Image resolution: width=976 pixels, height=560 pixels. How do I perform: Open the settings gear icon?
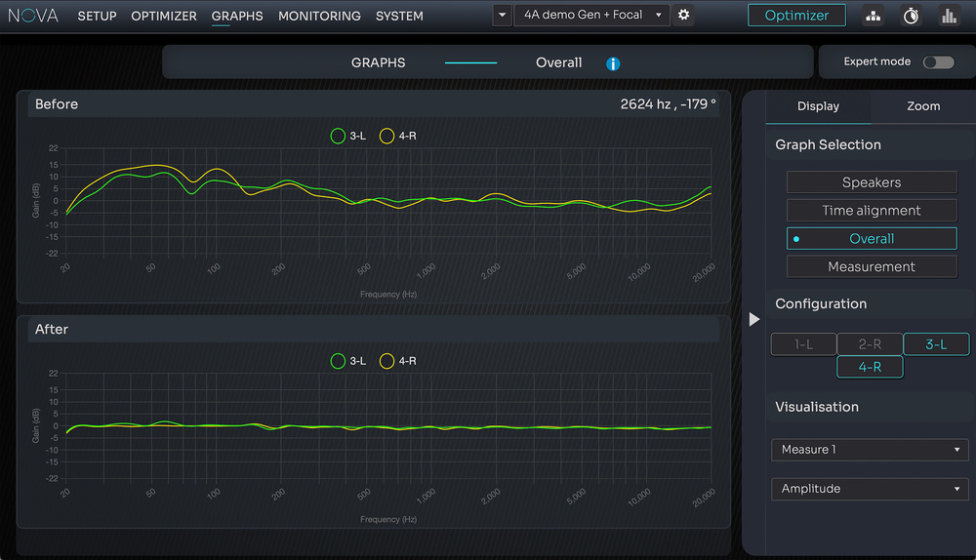coord(683,15)
